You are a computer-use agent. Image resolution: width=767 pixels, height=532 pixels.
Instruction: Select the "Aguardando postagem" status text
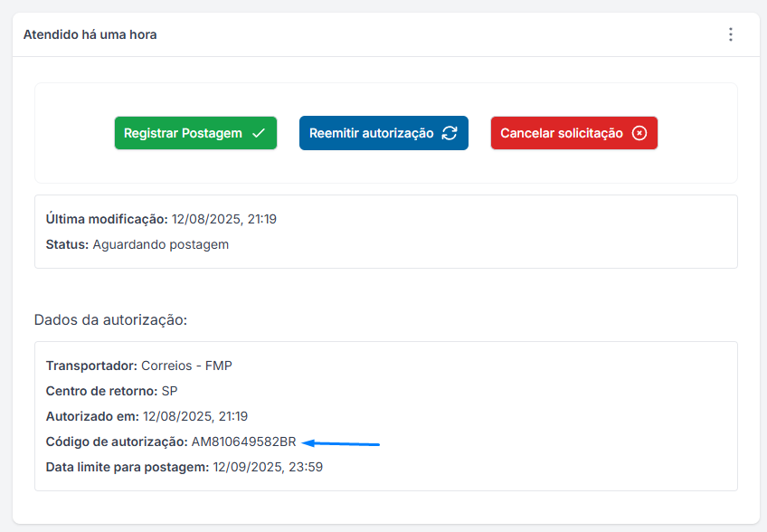click(161, 244)
